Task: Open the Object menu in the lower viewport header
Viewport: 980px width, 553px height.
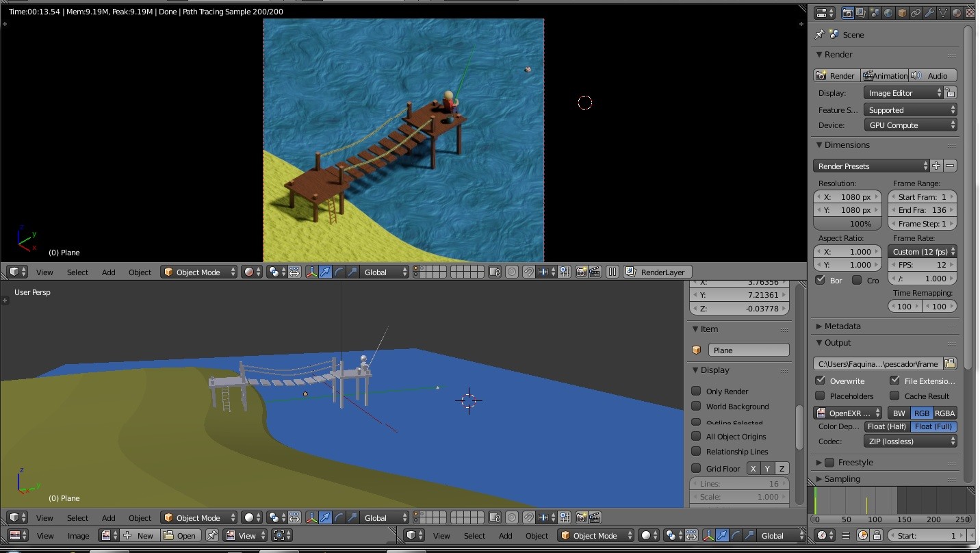Action: (140, 517)
